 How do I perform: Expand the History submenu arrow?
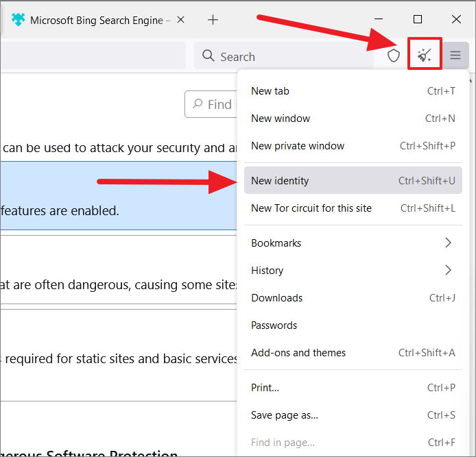448,270
